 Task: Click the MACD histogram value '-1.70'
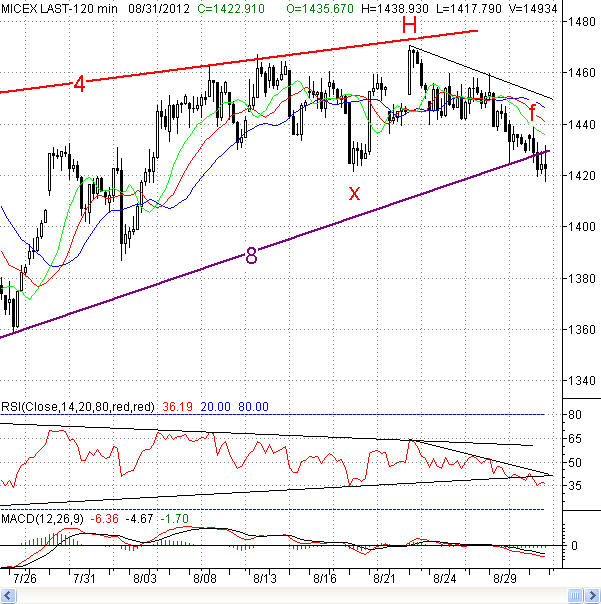click(x=175, y=519)
